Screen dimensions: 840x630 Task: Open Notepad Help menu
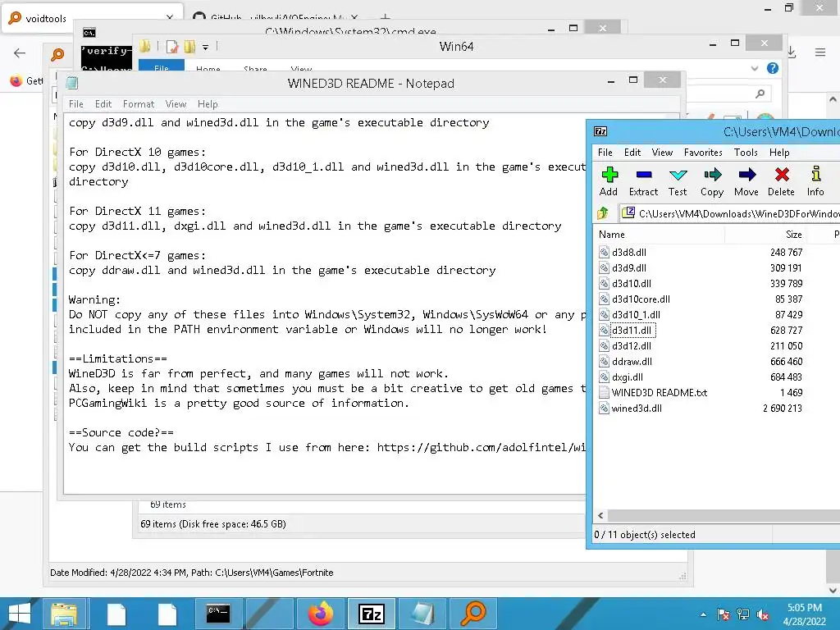point(208,104)
